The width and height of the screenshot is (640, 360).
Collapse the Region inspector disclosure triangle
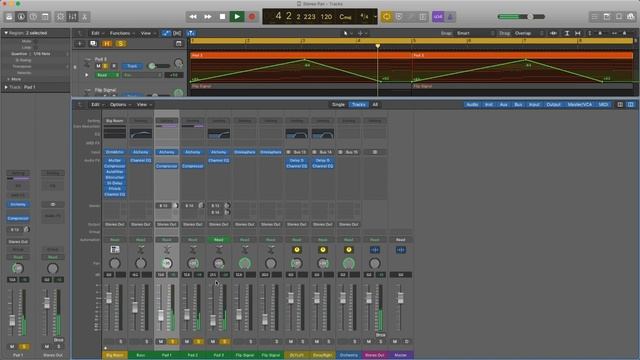tap(6, 33)
